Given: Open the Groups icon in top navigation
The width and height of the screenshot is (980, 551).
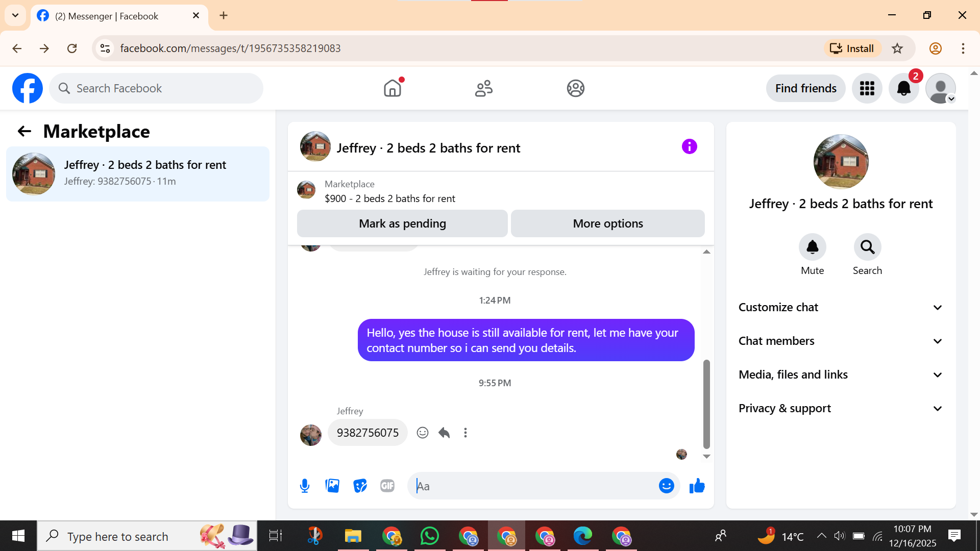Looking at the screenshot, I should tap(575, 88).
